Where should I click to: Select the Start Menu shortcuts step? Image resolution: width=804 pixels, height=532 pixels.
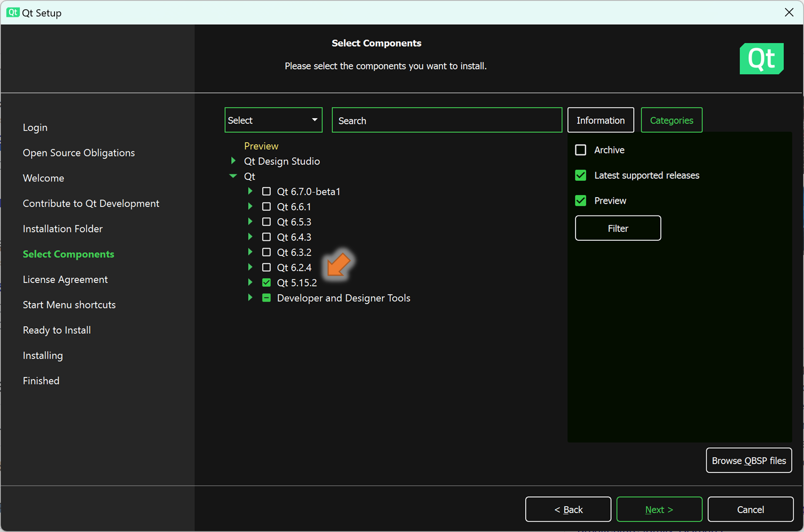[69, 305]
